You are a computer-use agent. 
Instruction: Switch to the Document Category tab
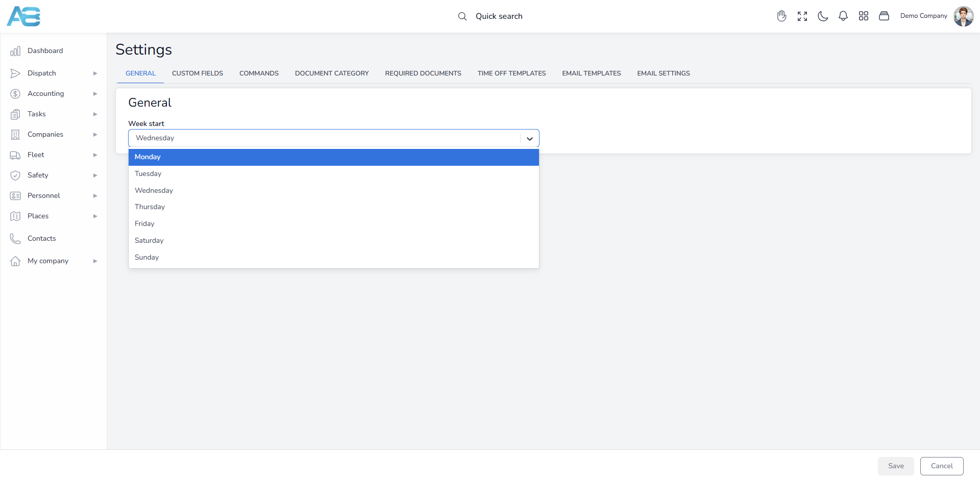[x=332, y=73]
